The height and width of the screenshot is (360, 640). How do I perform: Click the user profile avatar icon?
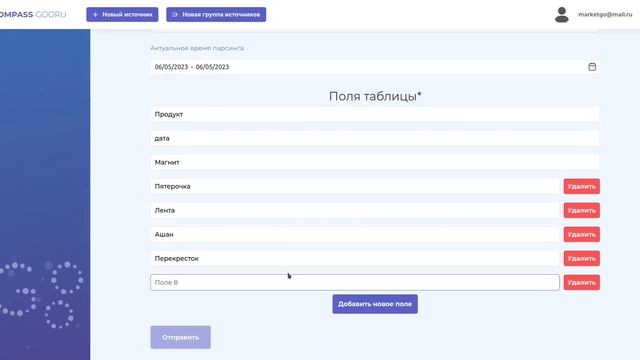coord(562,15)
